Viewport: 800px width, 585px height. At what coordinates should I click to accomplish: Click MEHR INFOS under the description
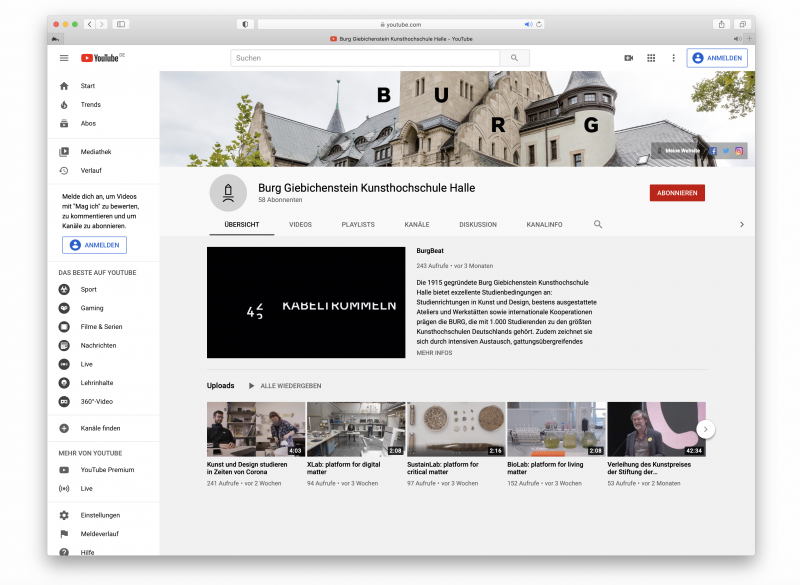[x=434, y=353]
